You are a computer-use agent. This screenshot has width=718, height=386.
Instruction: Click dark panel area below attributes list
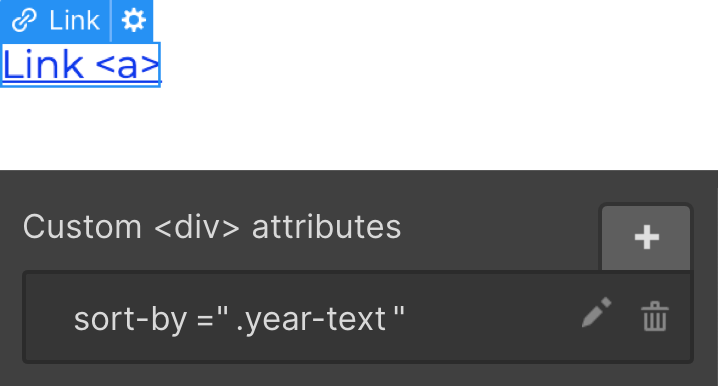tap(359, 375)
